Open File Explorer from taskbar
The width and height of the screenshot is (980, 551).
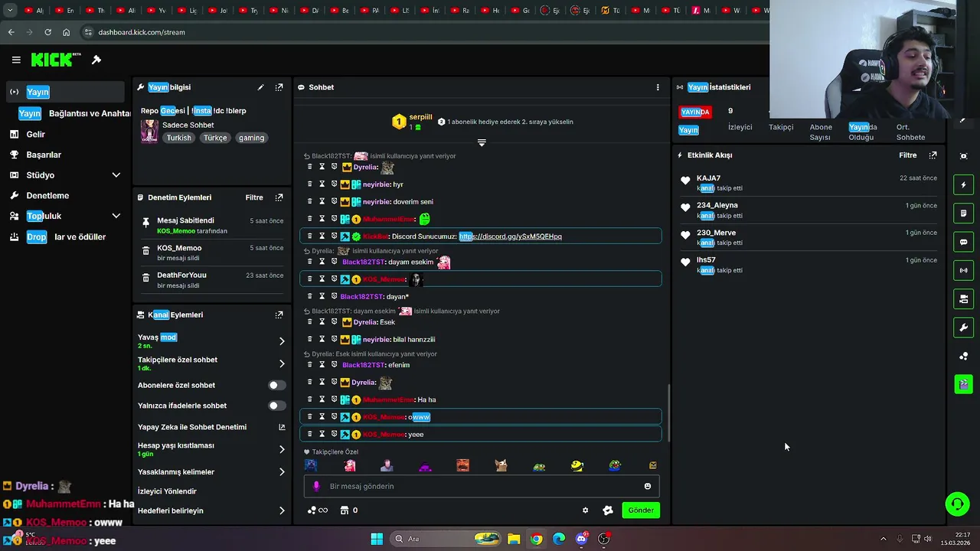click(x=514, y=539)
